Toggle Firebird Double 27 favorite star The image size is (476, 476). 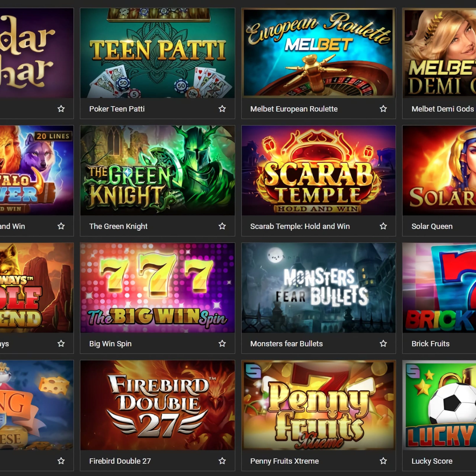222,461
